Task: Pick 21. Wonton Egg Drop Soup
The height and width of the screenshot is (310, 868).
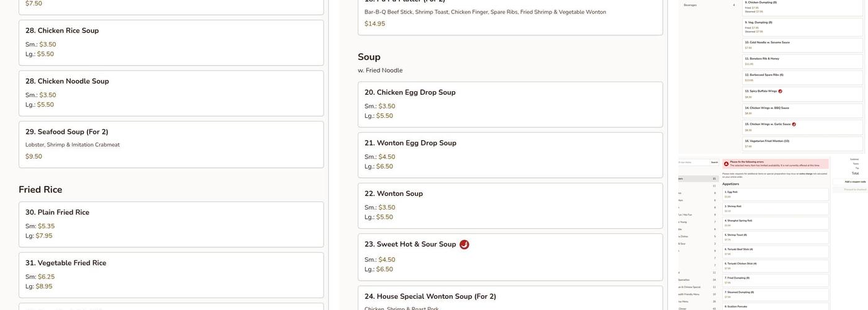Action: click(510, 155)
